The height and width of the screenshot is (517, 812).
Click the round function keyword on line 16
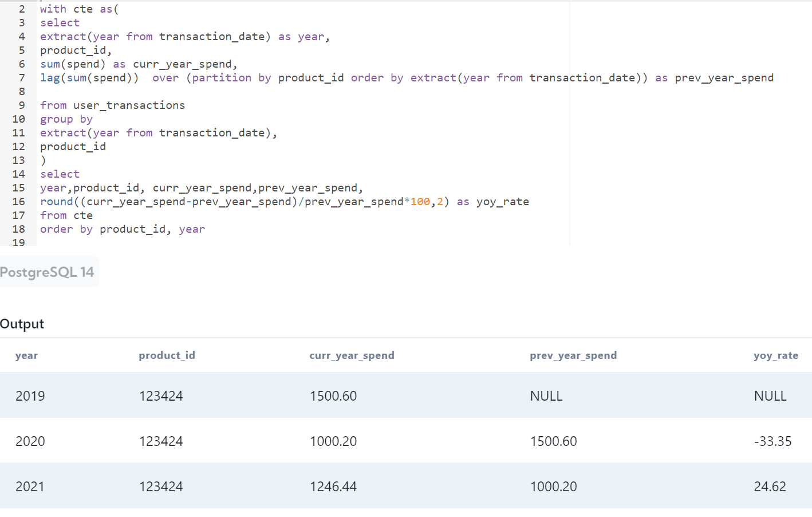[x=56, y=201]
